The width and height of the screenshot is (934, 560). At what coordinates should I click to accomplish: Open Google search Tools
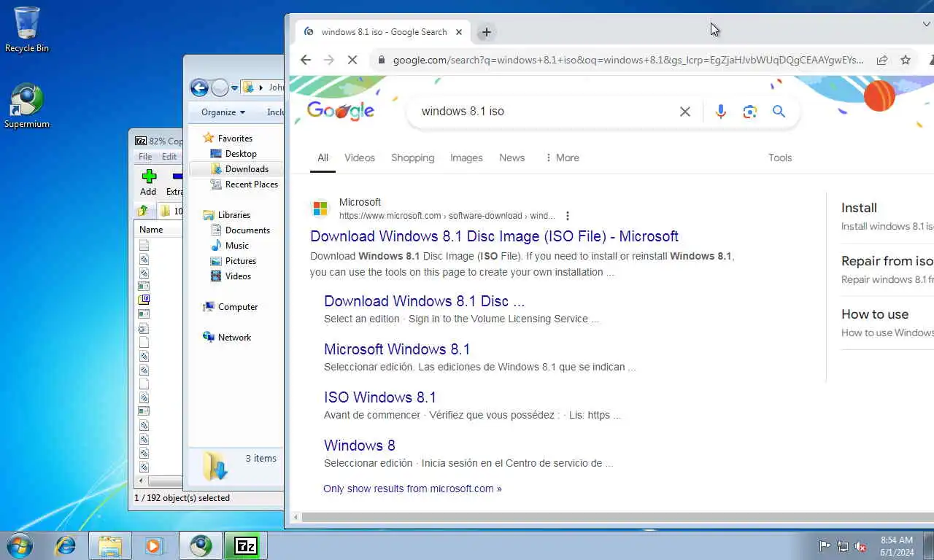(780, 157)
